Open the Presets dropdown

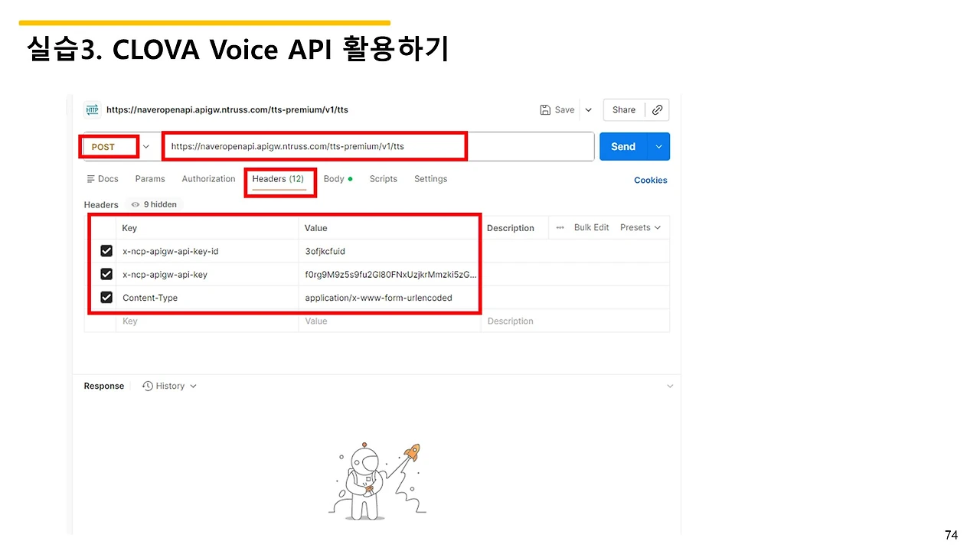point(640,227)
